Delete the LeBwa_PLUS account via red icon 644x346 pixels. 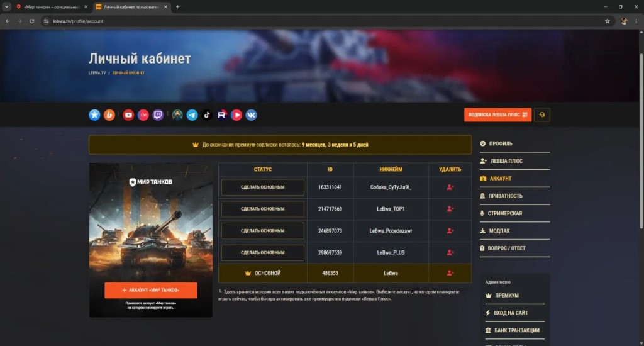450,253
